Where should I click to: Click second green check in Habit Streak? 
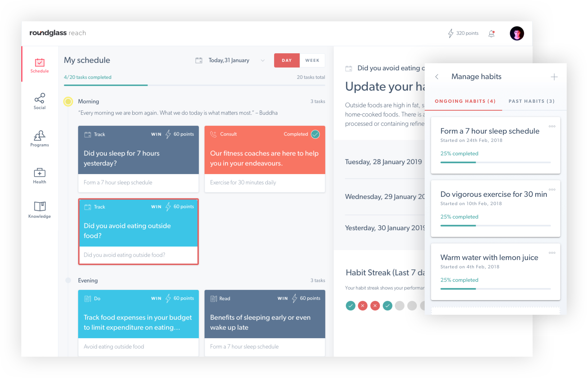coord(387,306)
